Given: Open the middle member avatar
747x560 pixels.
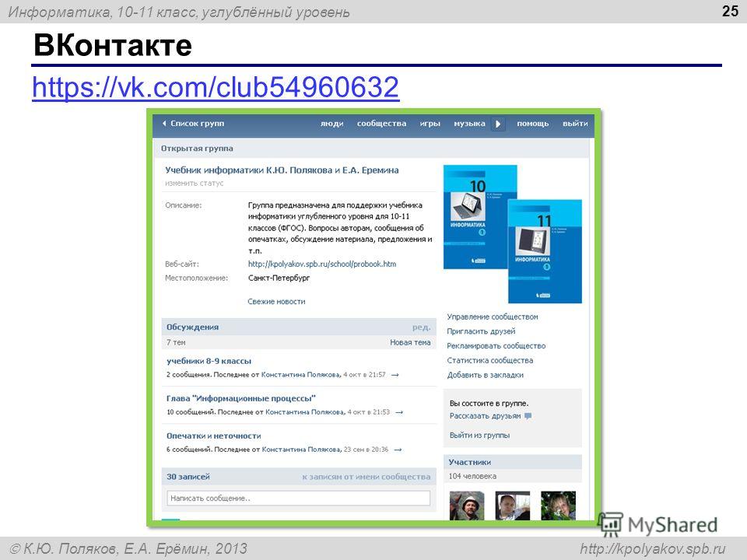Looking at the screenshot, I should [513, 506].
